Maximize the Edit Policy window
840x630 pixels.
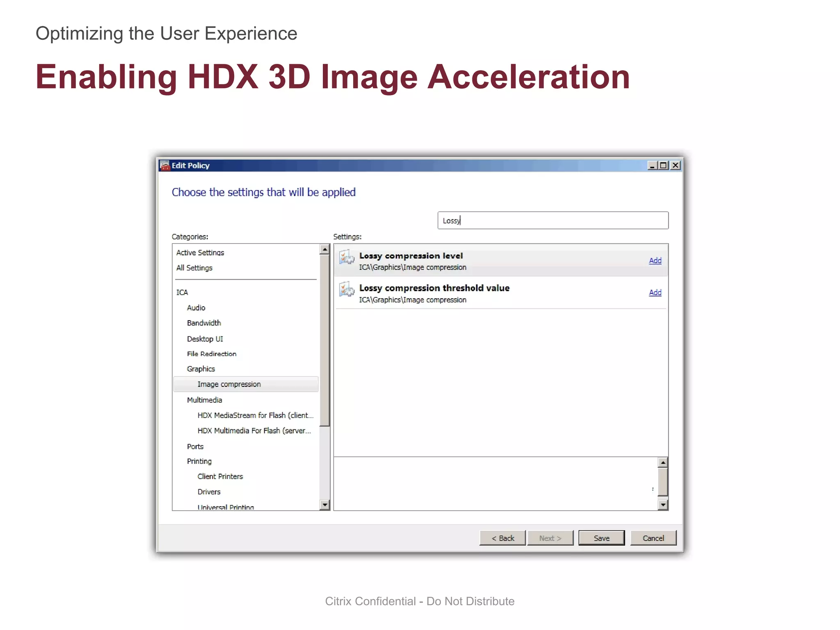tap(663, 165)
